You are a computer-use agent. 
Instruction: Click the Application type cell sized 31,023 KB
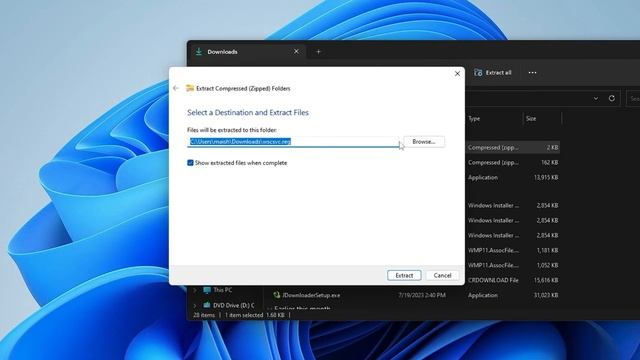point(483,295)
